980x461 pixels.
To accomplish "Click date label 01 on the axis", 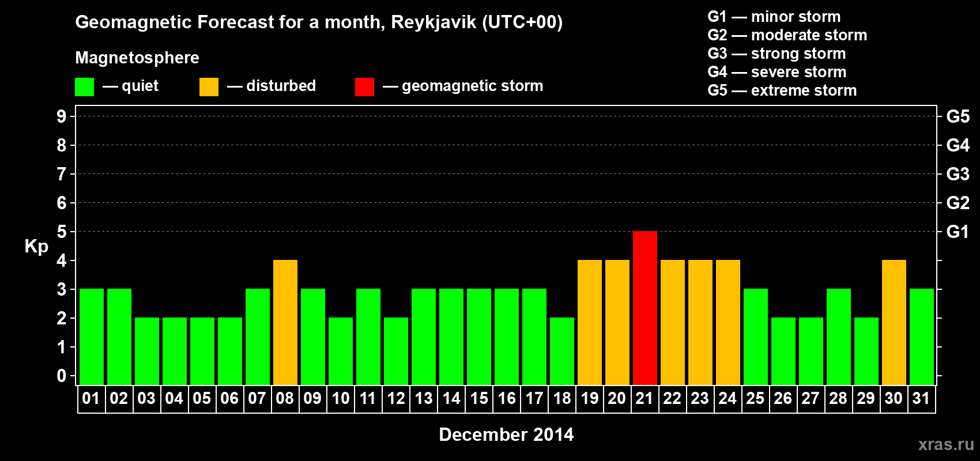I will (x=91, y=398).
